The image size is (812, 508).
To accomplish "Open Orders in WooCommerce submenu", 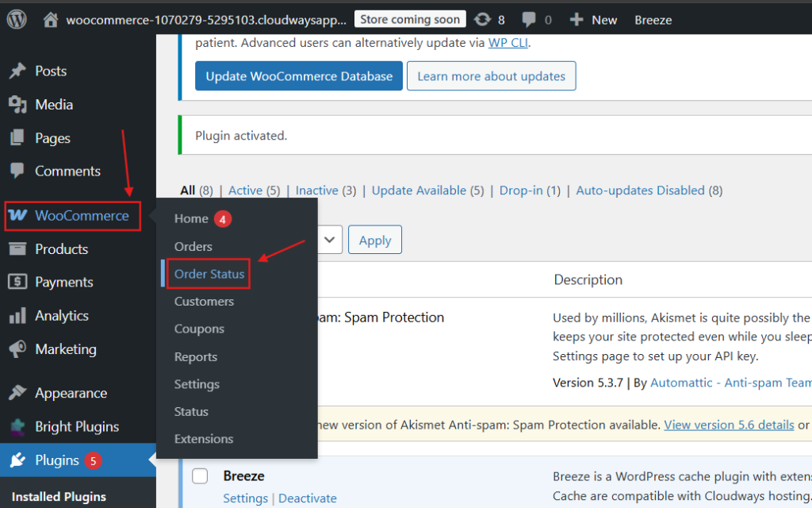I will click(193, 246).
